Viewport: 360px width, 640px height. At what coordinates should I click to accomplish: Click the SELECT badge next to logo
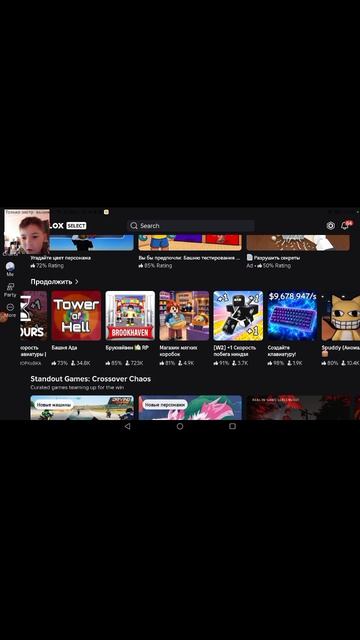[x=76, y=226]
